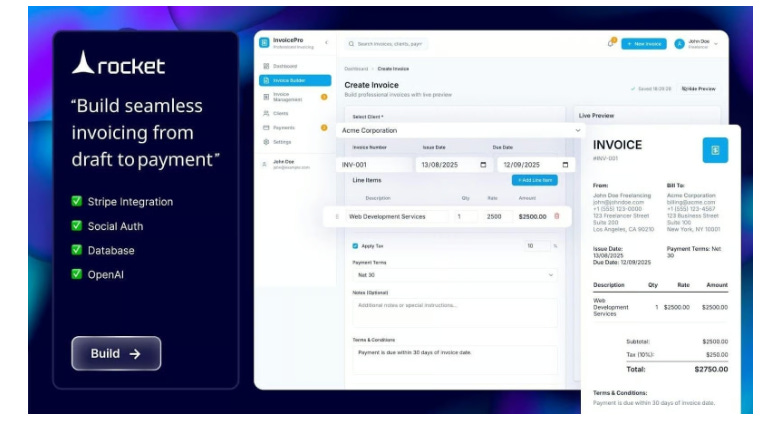Click the Build button on Rocket panel
The height and width of the screenshot is (427, 780).
(116, 353)
